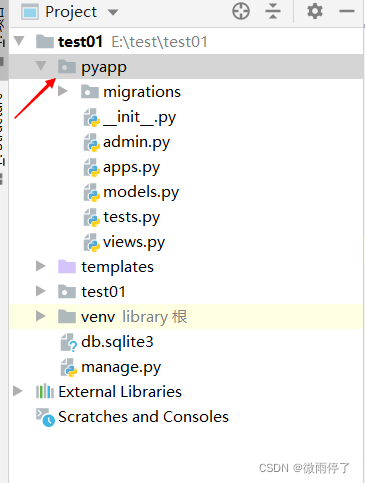Click the views.py Python file icon

(91, 242)
